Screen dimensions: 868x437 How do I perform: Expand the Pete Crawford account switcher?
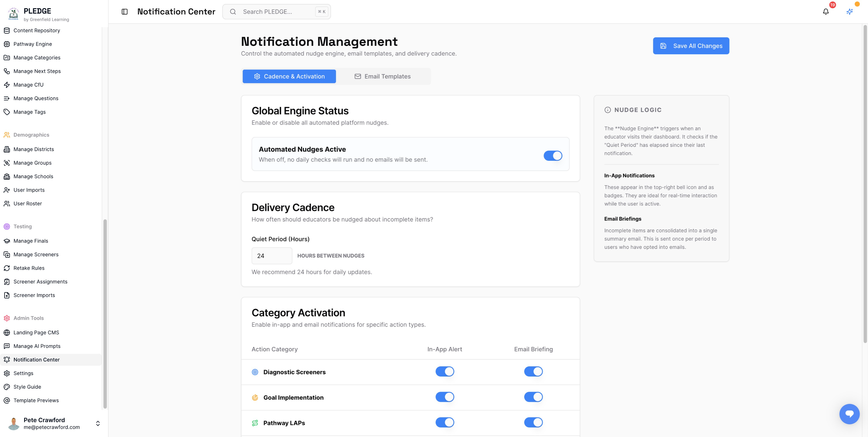point(98,424)
